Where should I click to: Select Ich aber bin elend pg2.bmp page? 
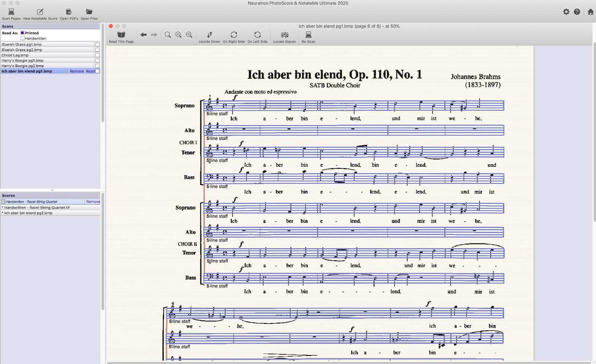[50, 213]
